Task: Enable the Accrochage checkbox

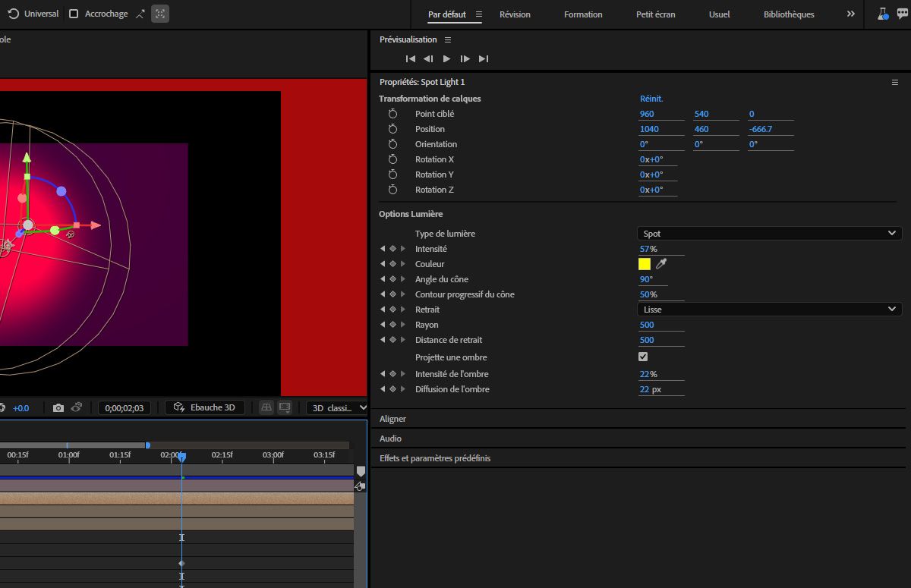Action: pos(74,14)
